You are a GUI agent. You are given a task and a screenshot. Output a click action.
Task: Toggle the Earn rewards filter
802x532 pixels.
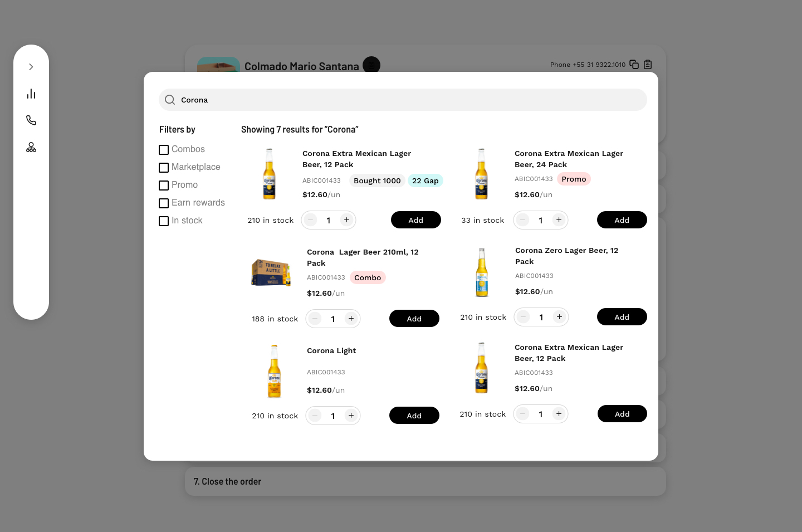click(164, 203)
